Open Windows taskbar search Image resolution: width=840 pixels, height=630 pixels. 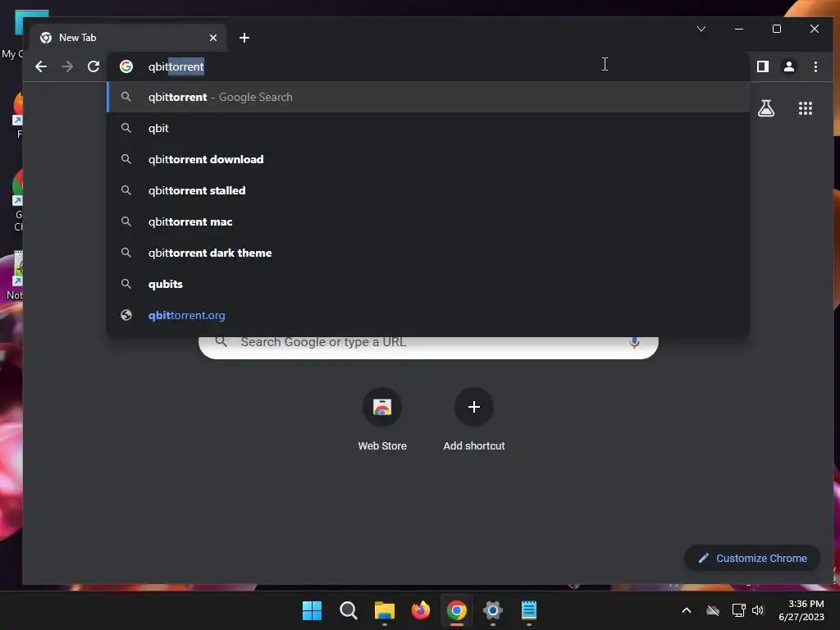click(x=348, y=610)
